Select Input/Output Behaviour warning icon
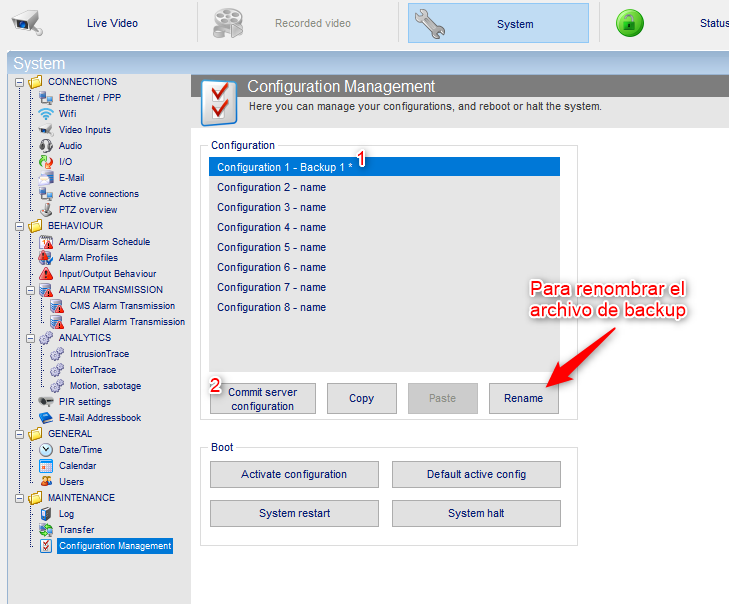This screenshot has width=729, height=604. 46,274
